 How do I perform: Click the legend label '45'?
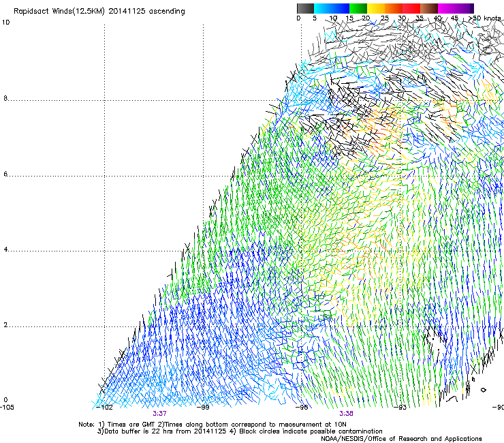(x=454, y=18)
